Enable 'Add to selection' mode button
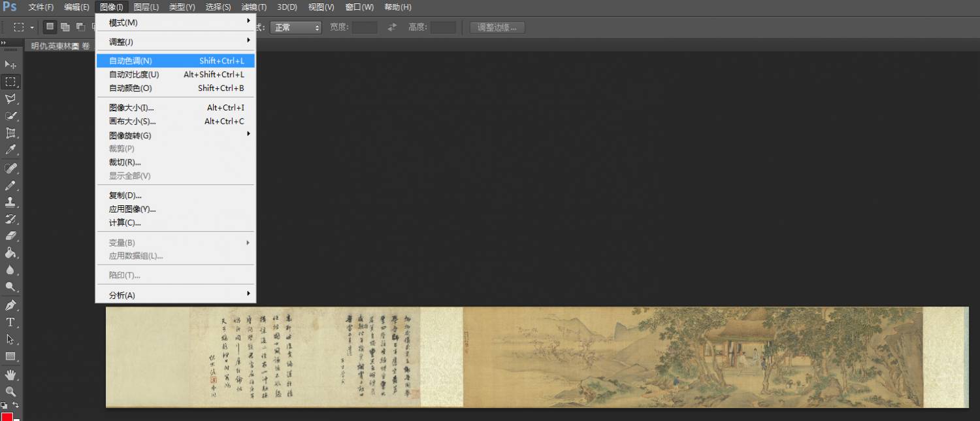980x421 pixels. [x=65, y=27]
